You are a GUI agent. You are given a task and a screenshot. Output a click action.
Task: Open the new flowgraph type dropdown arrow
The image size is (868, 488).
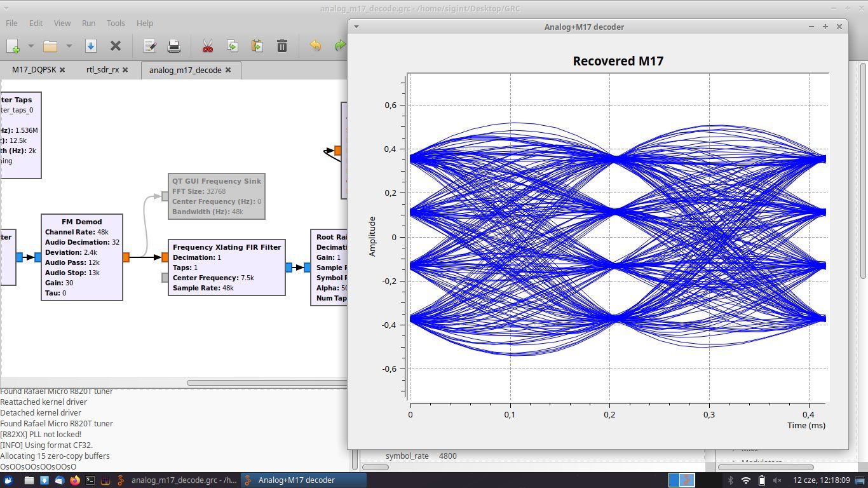coord(31,46)
